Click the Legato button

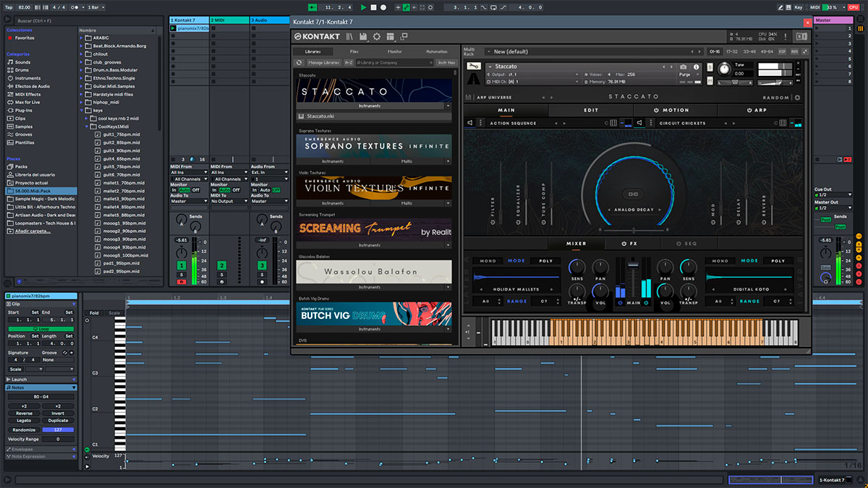tap(24, 421)
